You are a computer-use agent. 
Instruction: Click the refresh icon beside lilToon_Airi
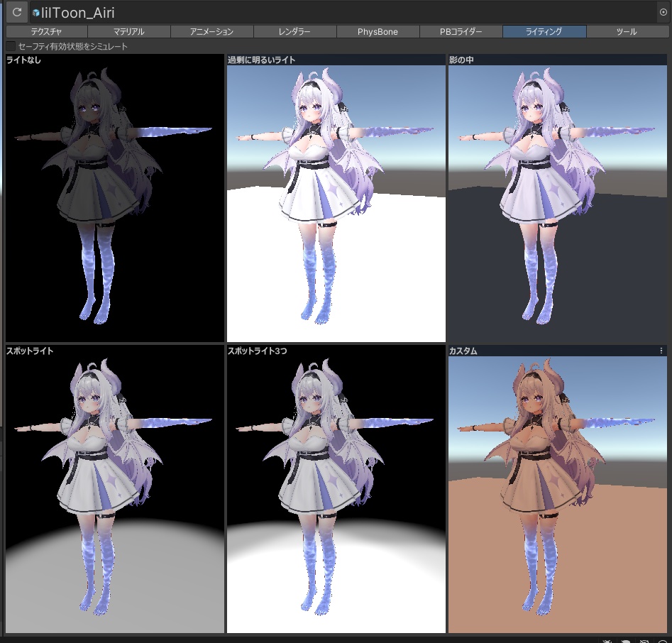16,11
